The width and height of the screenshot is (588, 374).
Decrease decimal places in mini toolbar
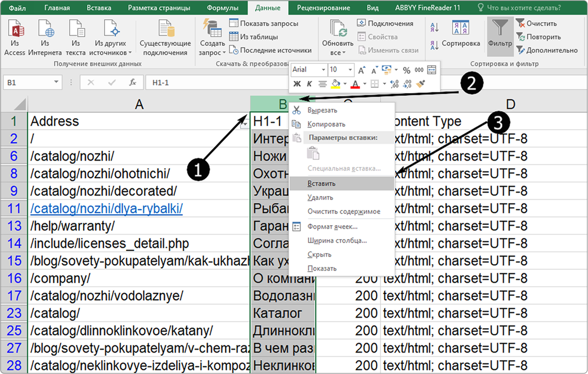(407, 84)
